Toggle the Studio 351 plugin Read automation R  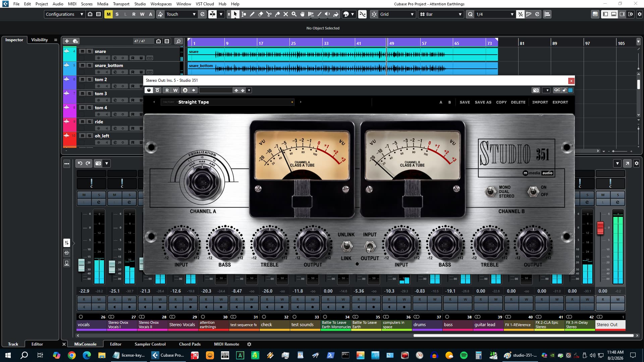(167, 90)
